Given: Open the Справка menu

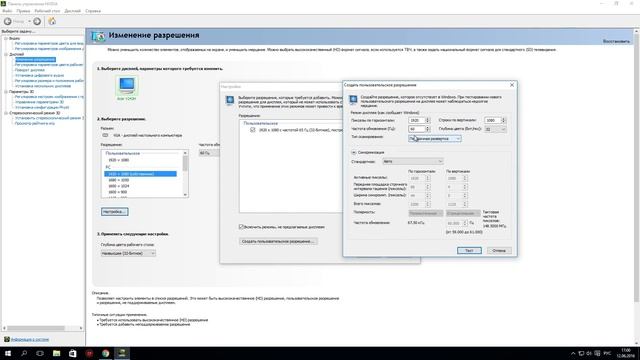Looking at the screenshot, I should [93, 11].
